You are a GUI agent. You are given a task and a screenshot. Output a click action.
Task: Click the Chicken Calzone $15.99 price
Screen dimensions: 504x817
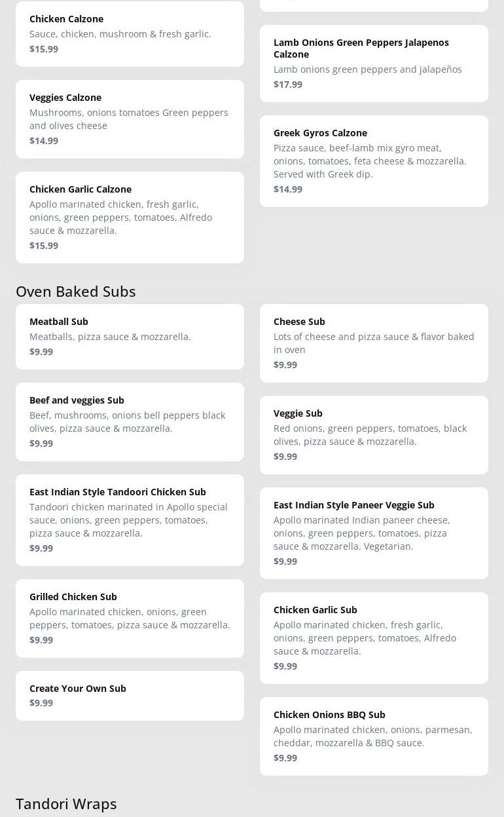pyautogui.click(x=44, y=49)
